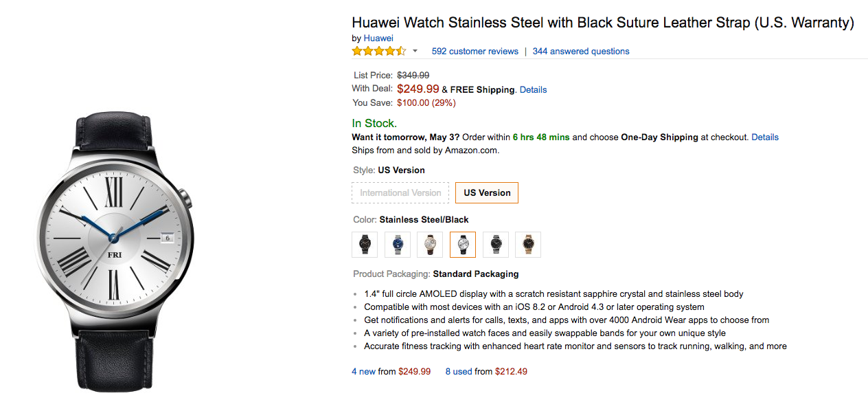Open the One-Day Shipping Details link
The image size is (868, 411).
click(765, 137)
